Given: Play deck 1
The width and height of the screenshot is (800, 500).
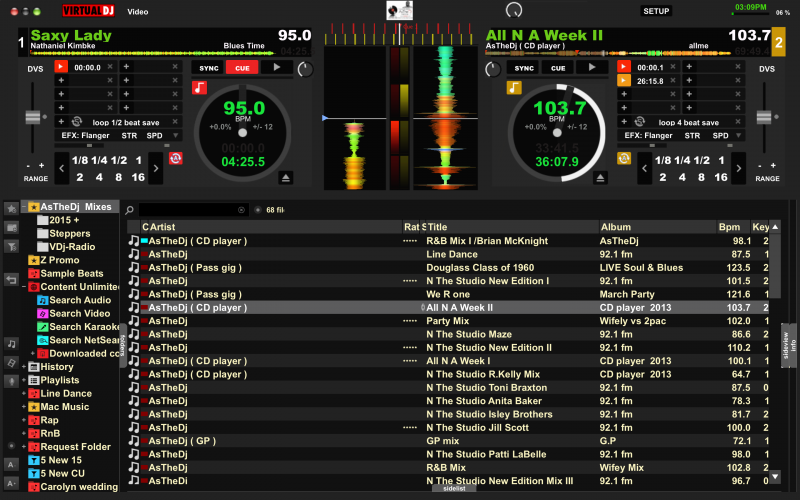Looking at the screenshot, I should (277, 67).
